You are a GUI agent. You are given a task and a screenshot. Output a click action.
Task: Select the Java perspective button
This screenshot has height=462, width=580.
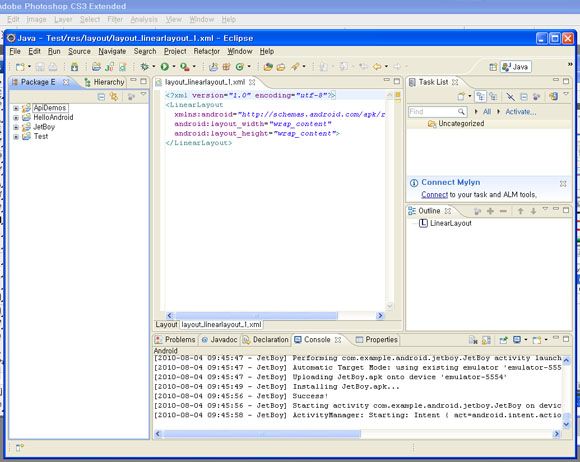point(515,67)
